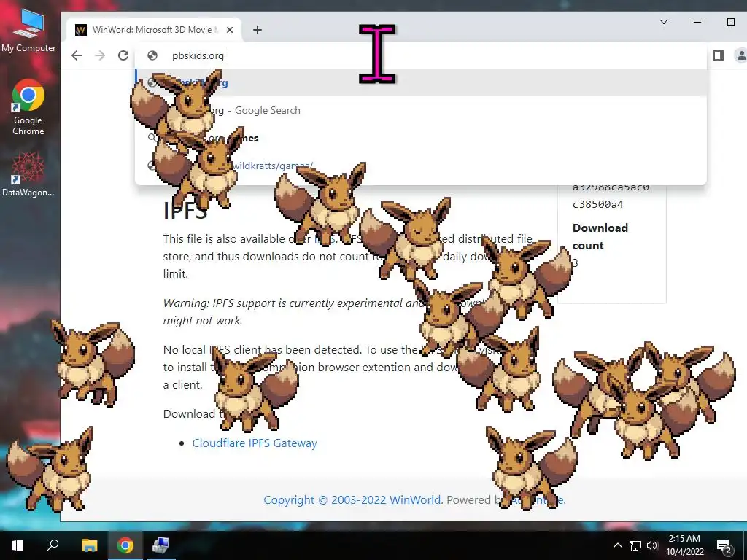
Task: Close the WinWorld tab
Action: (230, 30)
